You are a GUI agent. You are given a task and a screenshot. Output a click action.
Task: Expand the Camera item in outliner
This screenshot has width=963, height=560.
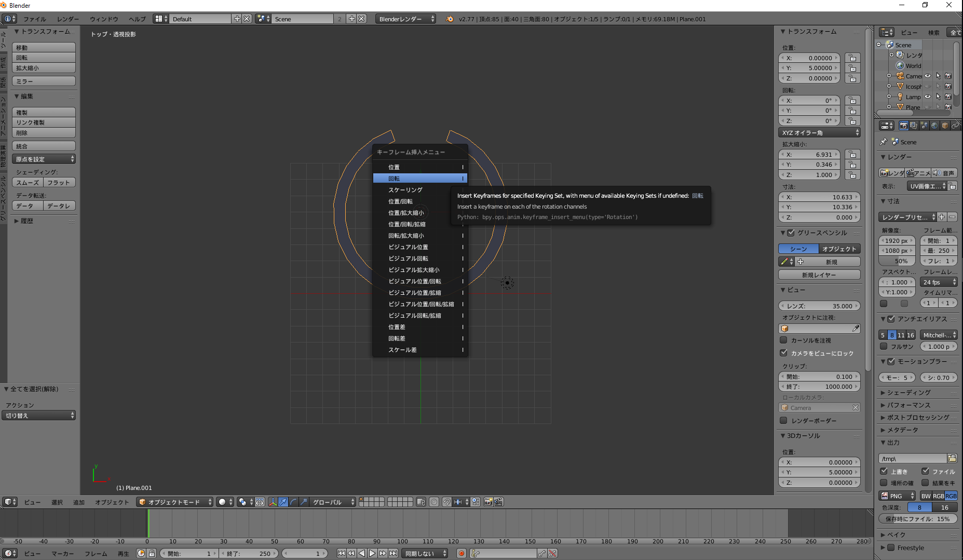[889, 76]
